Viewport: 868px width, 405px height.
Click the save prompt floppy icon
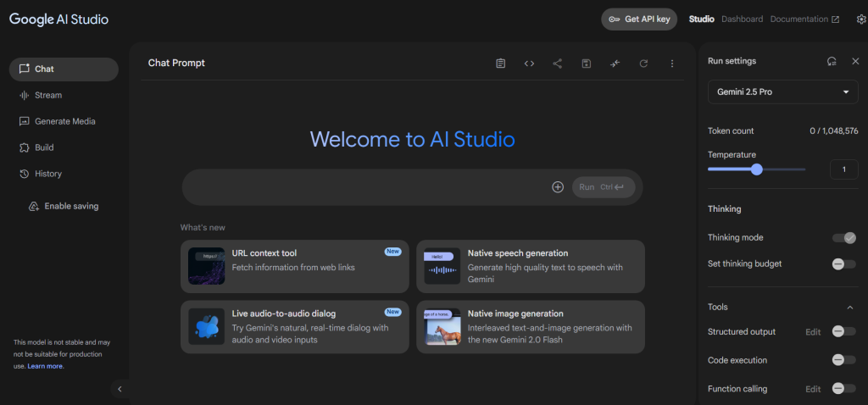pyautogui.click(x=587, y=64)
